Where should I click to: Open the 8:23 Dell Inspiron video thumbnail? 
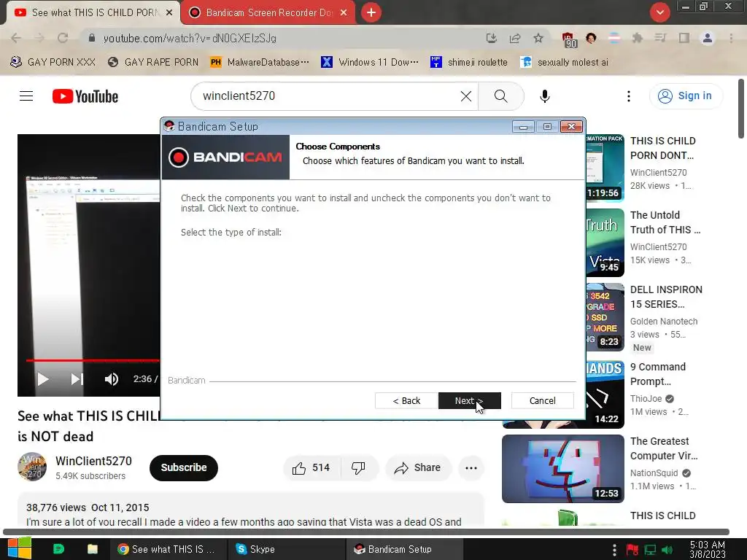pyautogui.click(x=605, y=317)
